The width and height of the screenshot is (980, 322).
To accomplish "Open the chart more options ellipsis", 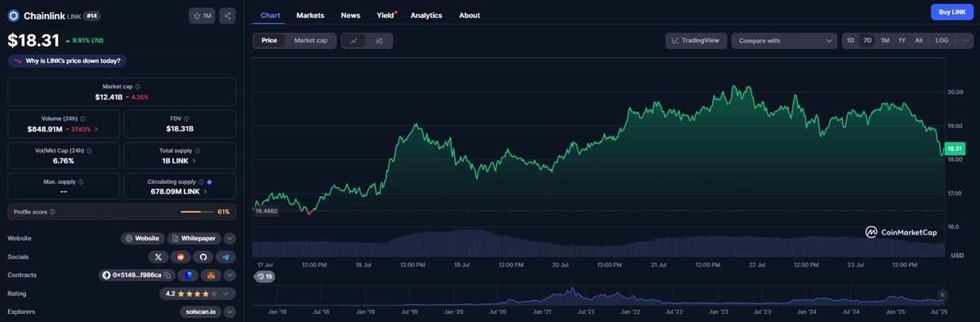I will click(x=965, y=40).
